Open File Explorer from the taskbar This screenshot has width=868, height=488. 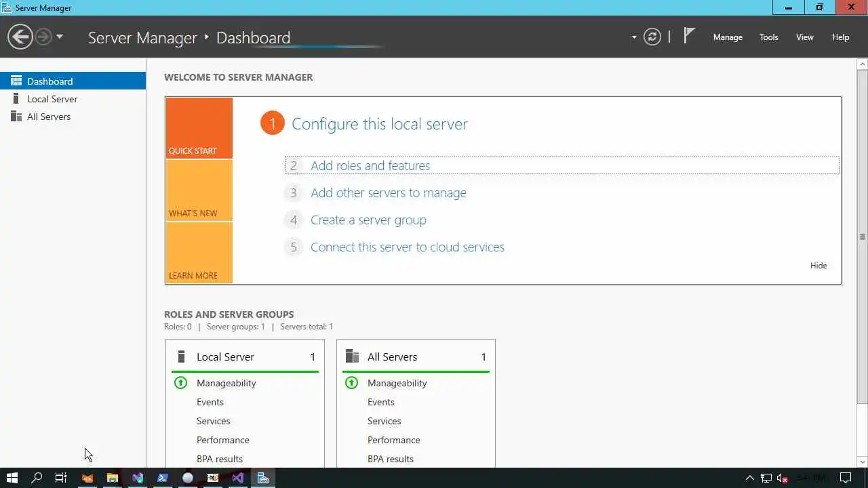(x=113, y=478)
